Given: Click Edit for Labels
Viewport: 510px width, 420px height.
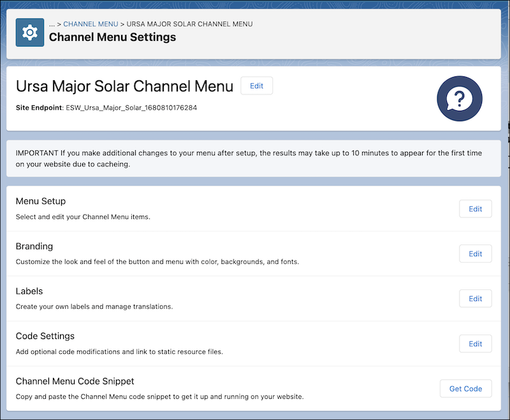Looking at the screenshot, I should coord(475,298).
